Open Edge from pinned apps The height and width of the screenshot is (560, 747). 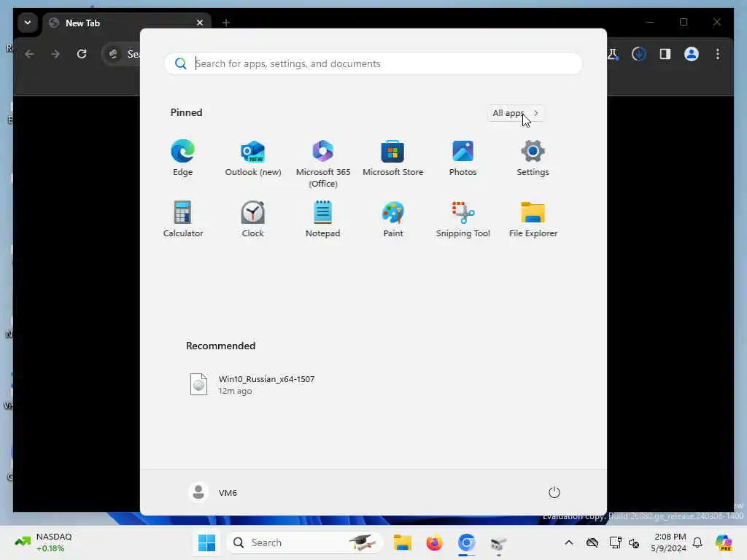[182, 158]
